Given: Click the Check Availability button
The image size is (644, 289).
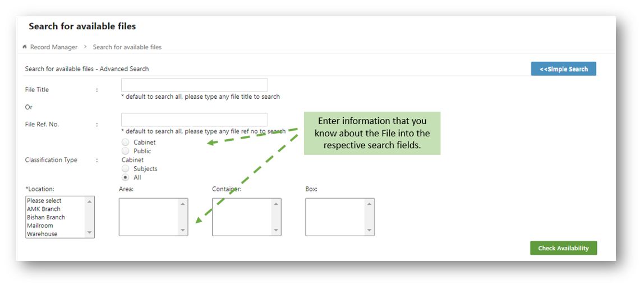Looking at the screenshot, I should point(563,248).
